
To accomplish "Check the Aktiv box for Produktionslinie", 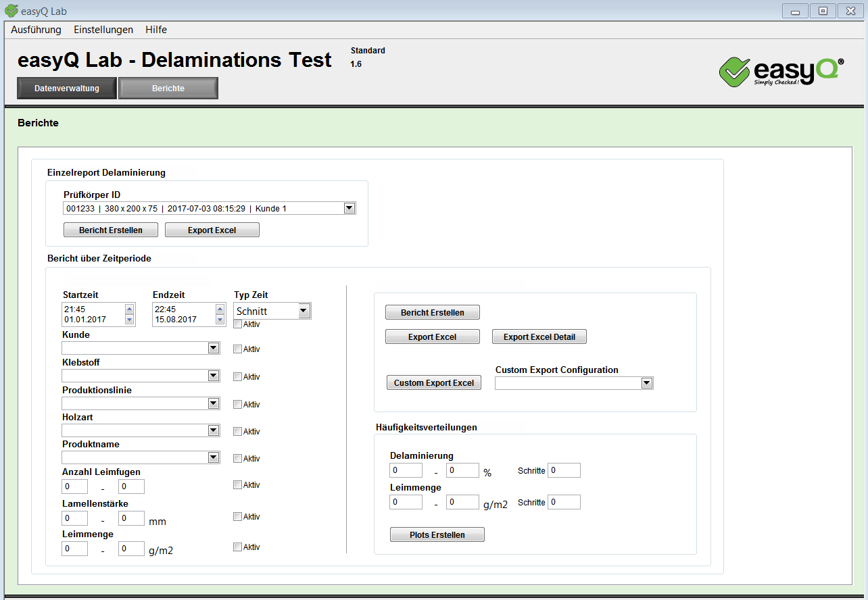I will [x=237, y=405].
